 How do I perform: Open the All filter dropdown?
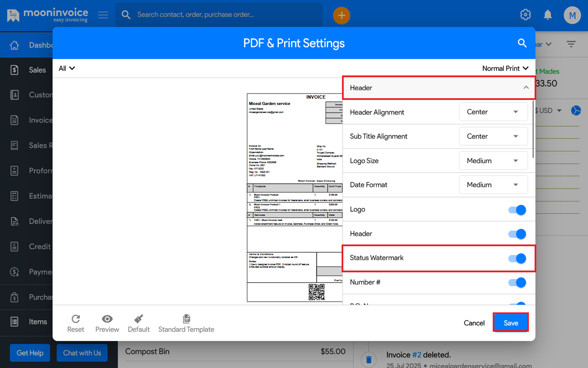(x=67, y=68)
